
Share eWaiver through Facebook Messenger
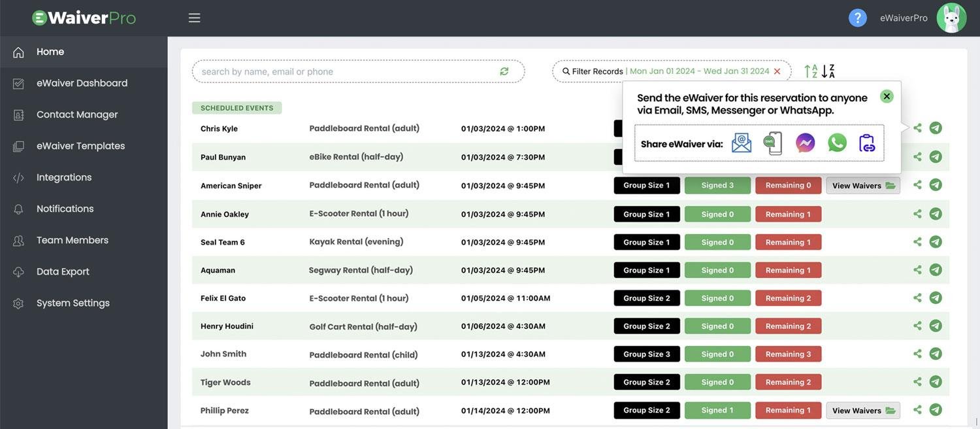point(805,143)
